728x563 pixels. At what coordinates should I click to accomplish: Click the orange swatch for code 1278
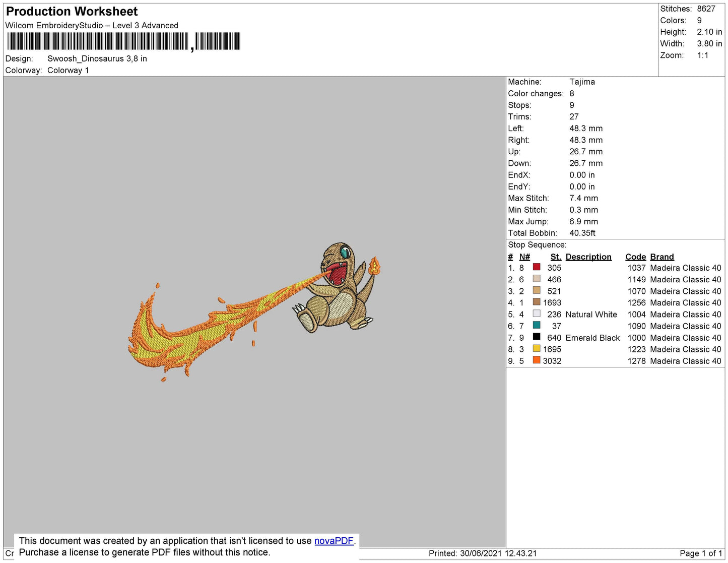(x=537, y=360)
